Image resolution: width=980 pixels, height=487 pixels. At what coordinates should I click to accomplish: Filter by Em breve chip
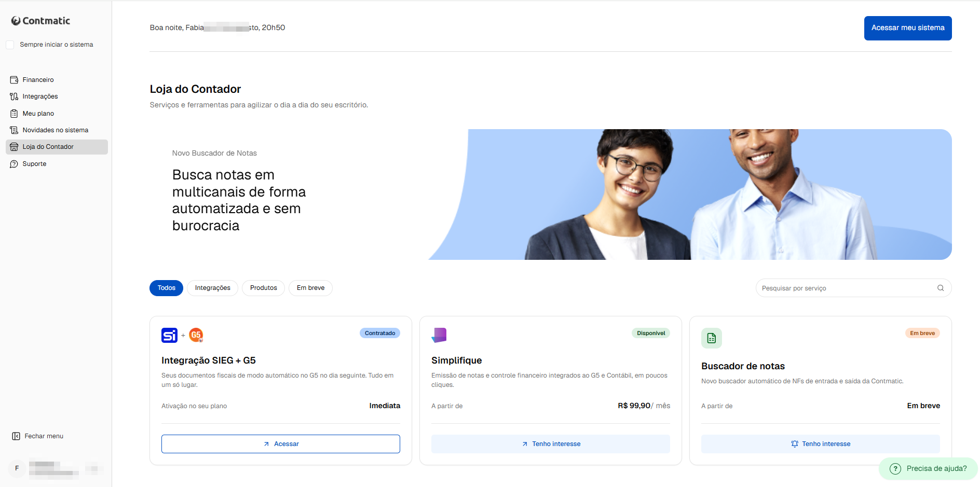point(311,288)
